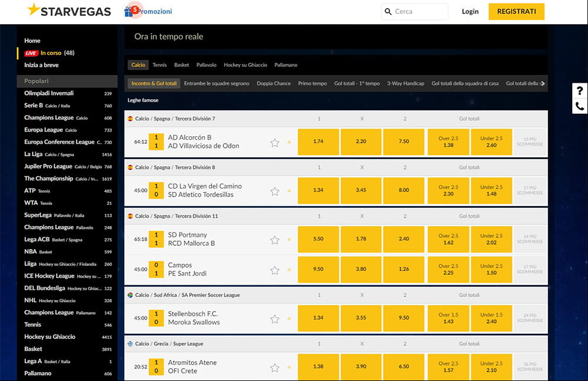Select Incontro & Gol totali market tab
This screenshot has width=588, height=381.
coord(154,83)
